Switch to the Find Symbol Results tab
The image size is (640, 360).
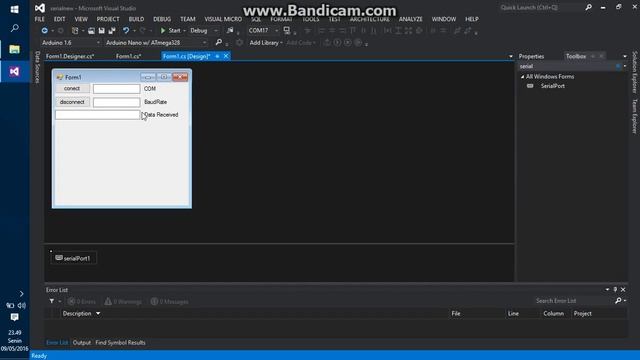point(120,342)
